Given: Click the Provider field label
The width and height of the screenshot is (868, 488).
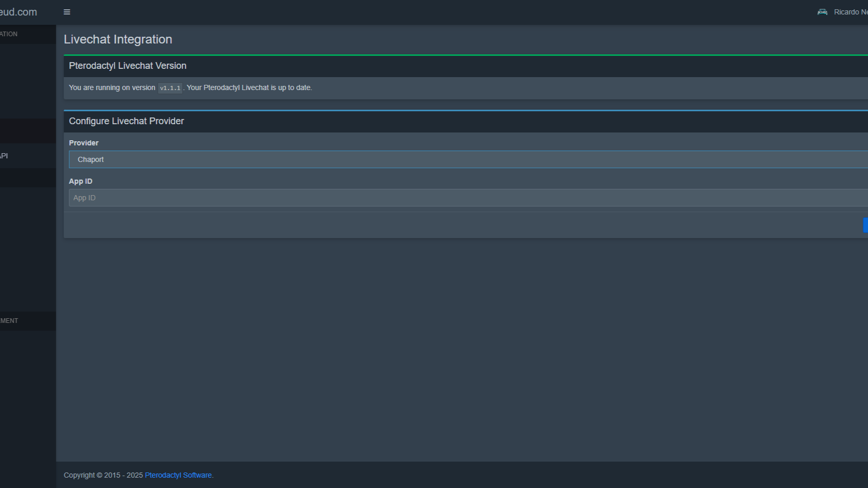Looking at the screenshot, I should [83, 143].
